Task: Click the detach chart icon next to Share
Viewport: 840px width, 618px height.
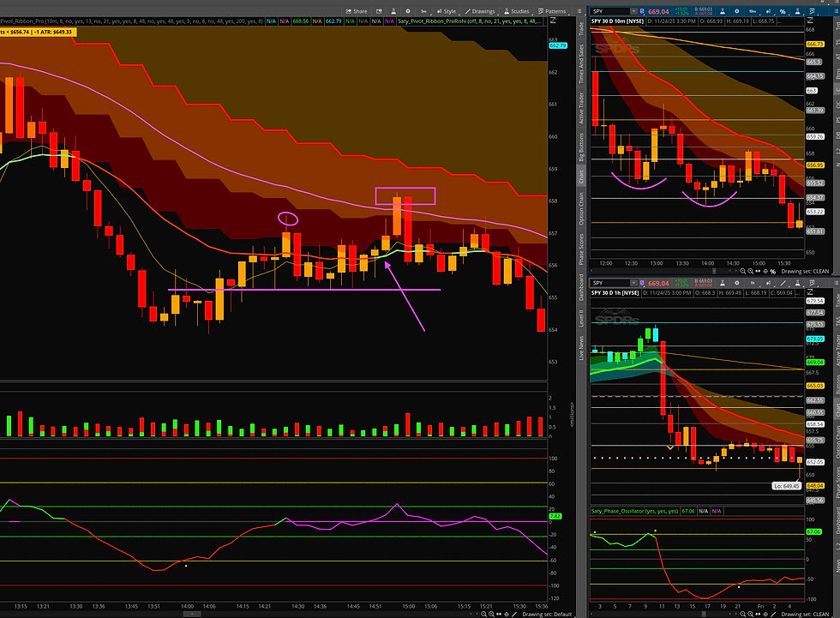Action: click(379, 11)
